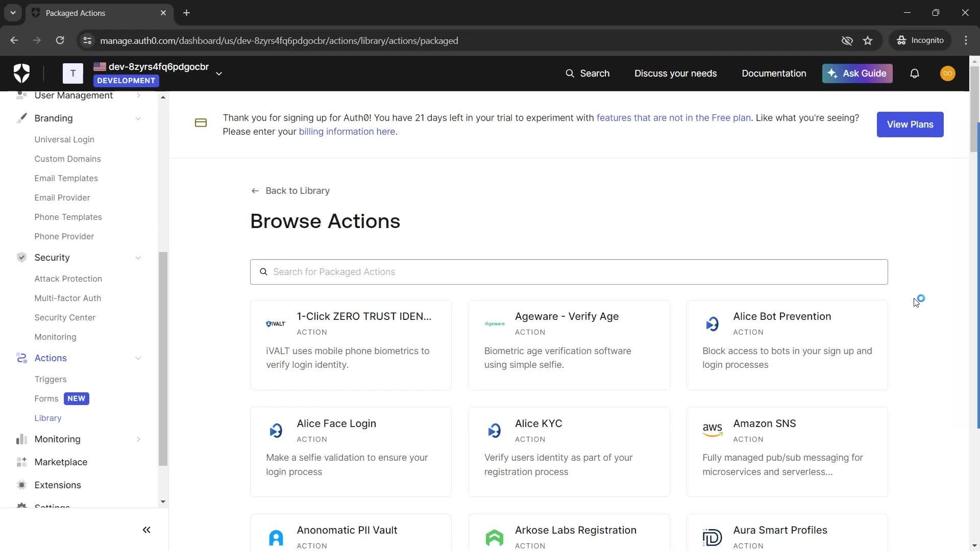Screen dimensions: 980x551
Task: Click the Alice Face Login logo
Action: pos(276,431)
